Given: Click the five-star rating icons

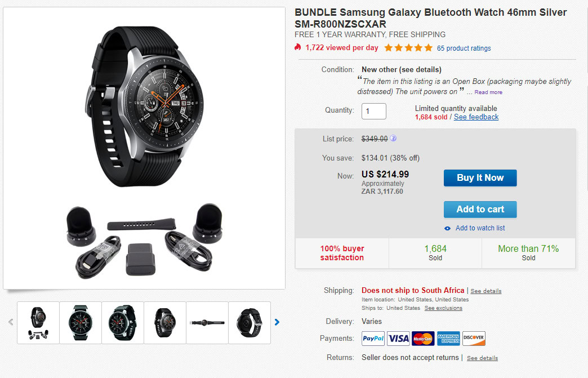Looking at the screenshot, I should (408, 48).
